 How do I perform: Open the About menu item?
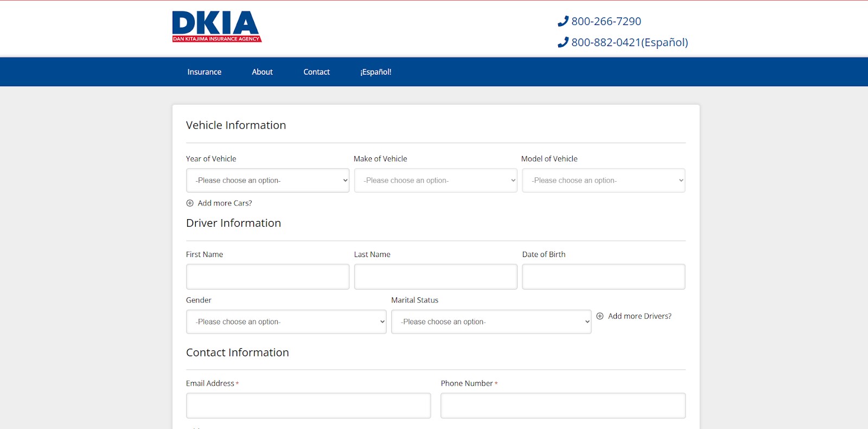pos(262,72)
